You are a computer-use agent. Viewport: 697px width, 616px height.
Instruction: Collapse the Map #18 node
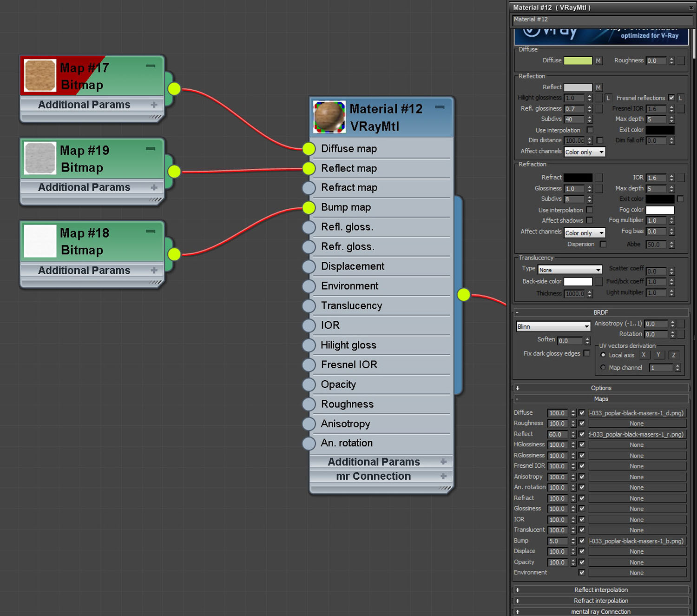[x=151, y=231]
